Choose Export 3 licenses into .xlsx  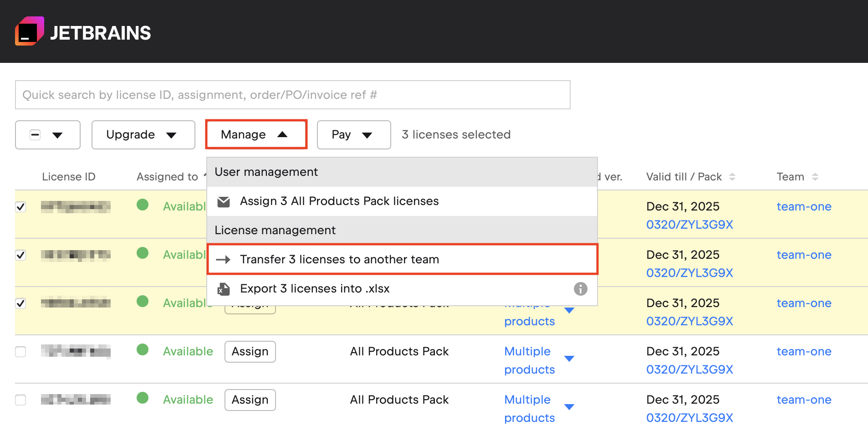click(x=315, y=289)
